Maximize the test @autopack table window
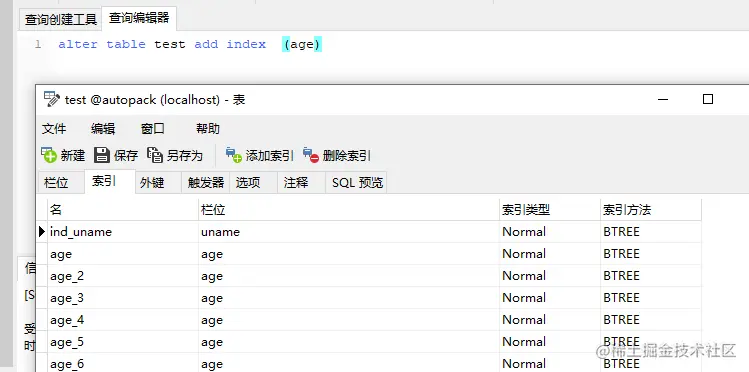Screen dimensions: 749x372 coord(708,99)
